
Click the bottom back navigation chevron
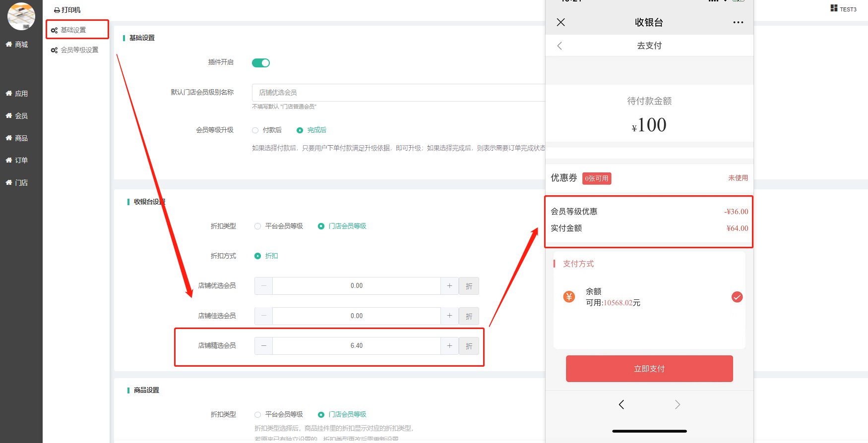pyautogui.click(x=621, y=404)
